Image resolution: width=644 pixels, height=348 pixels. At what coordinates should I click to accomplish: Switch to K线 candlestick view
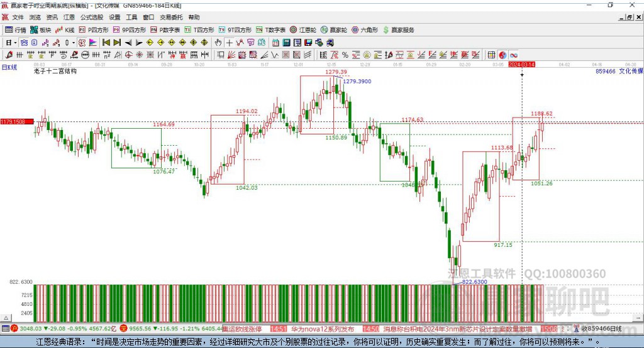pyautogui.click(x=65, y=30)
